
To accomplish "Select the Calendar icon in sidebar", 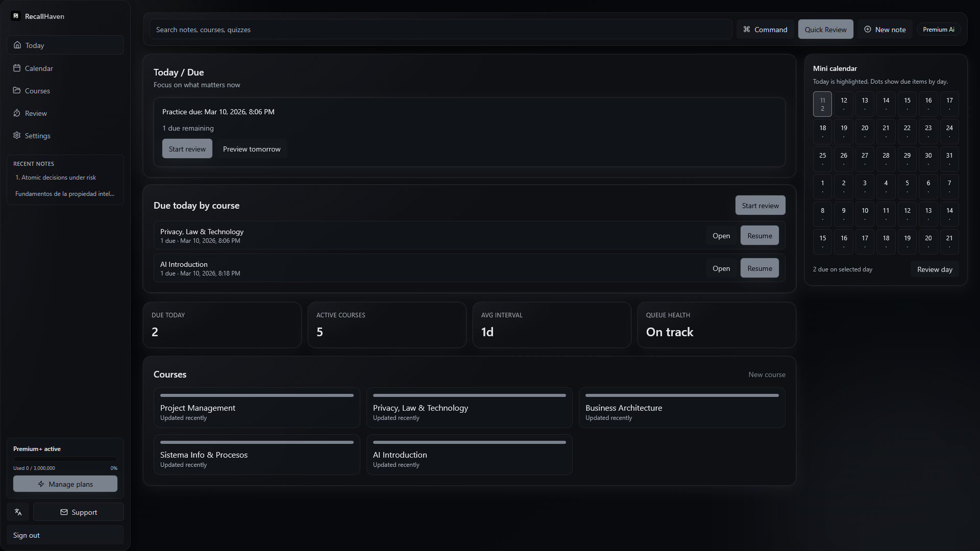I will click(x=17, y=68).
